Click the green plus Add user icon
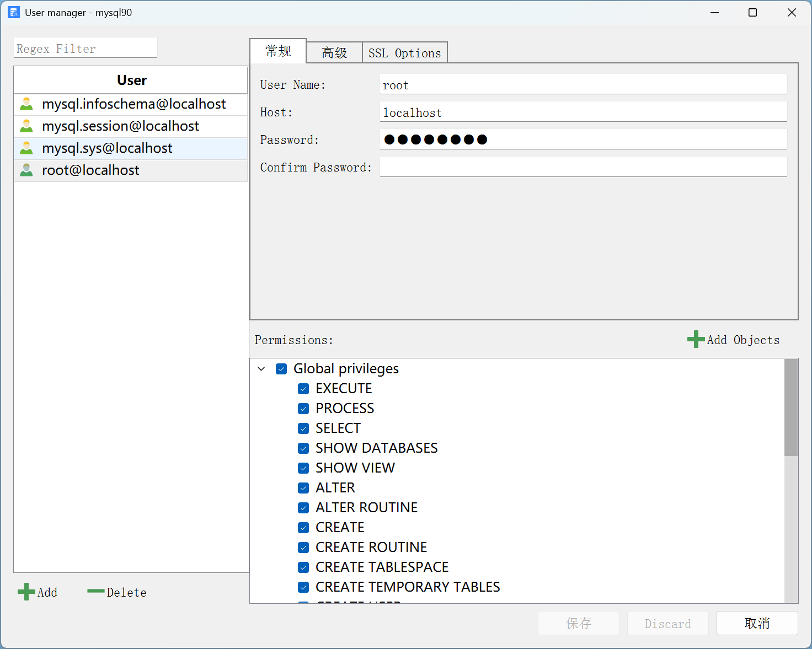812x649 pixels. 26,592
